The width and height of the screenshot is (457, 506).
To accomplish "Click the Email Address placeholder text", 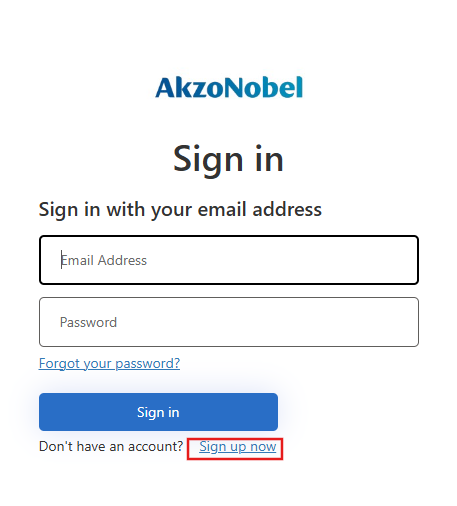I will (104, 260).
